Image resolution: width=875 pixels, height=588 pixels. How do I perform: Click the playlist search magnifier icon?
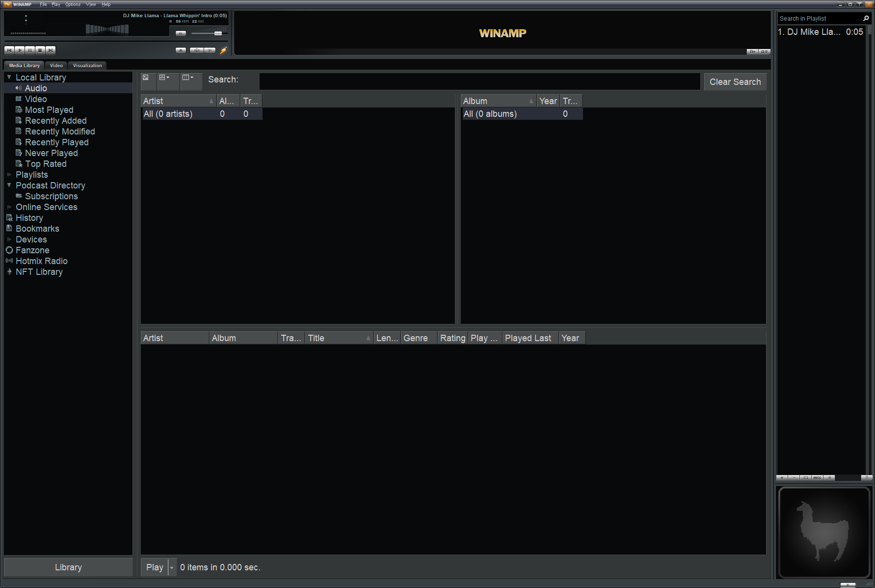click(x=866, y=19)
